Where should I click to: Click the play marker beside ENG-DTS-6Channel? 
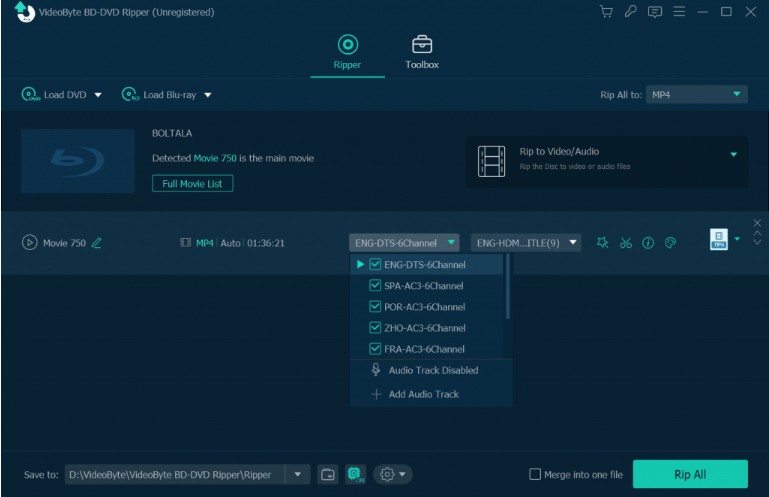click(360, 264)
